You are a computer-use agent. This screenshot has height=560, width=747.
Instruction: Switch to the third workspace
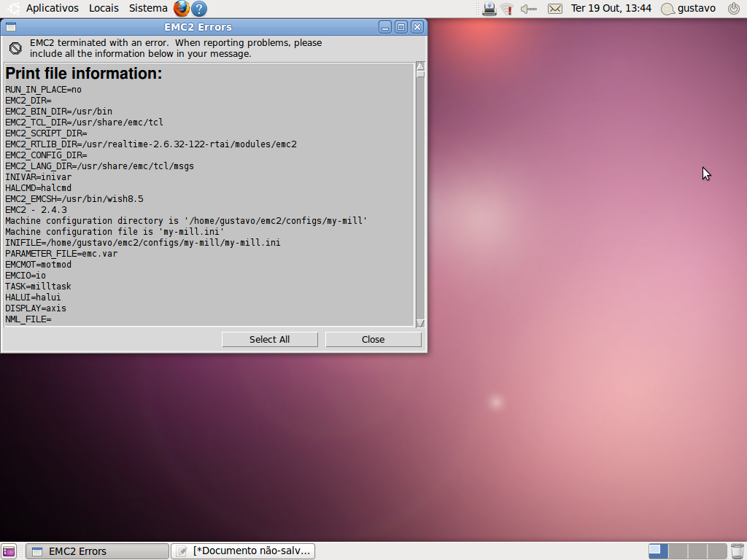697,551
